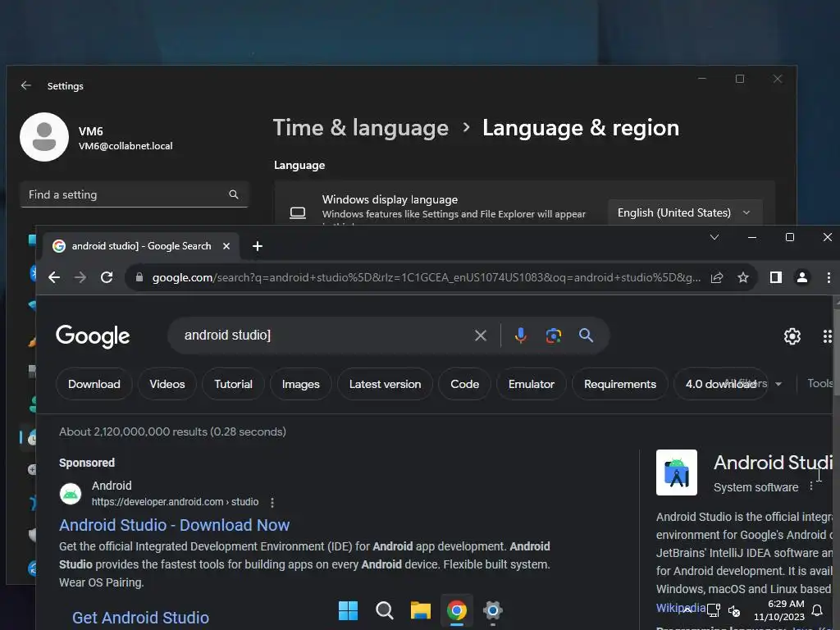Viewport: 840px width, 630px height.
Task: Select the Emulator filter chip
Action: coord(532,384)
